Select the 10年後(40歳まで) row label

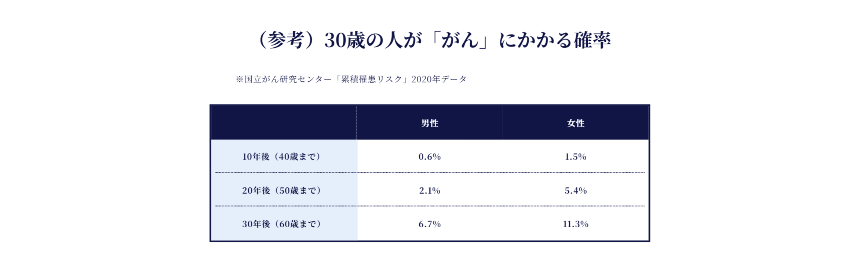pyautogui.click(x=282, y=157)
